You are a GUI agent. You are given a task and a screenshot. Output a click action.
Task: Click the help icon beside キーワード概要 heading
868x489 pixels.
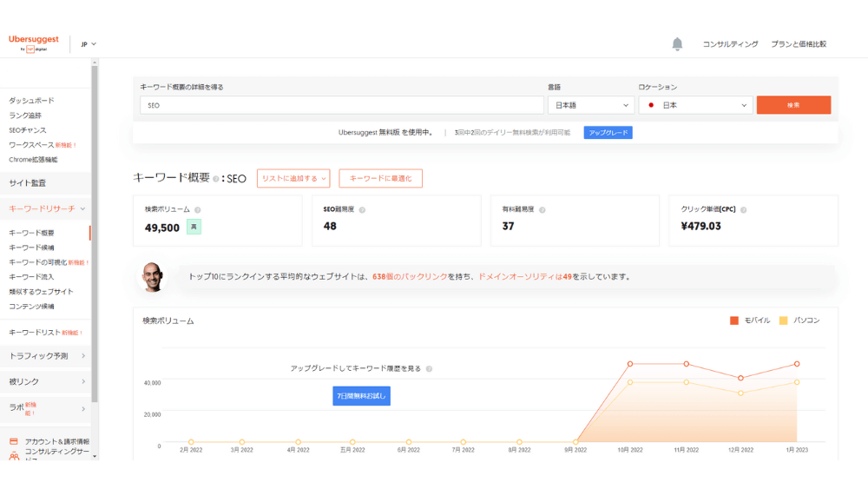(x=216, y=179)
